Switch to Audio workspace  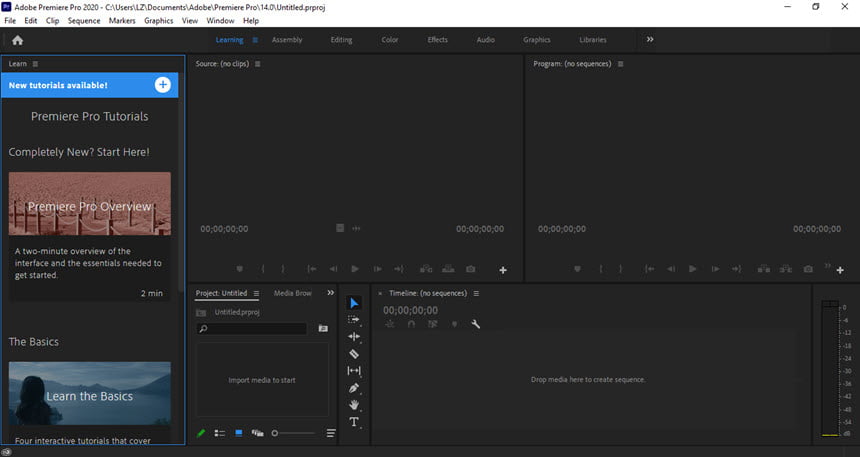(x=485, y=40)
